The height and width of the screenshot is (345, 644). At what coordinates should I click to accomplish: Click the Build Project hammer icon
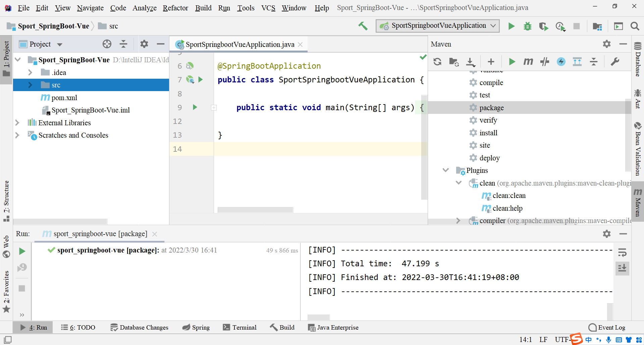[363, 26]
